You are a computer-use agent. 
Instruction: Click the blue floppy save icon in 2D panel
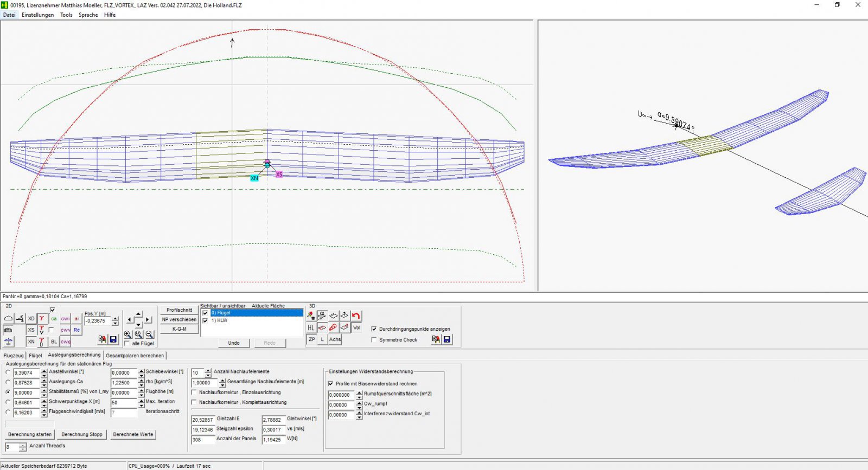[x=113, y=339]
